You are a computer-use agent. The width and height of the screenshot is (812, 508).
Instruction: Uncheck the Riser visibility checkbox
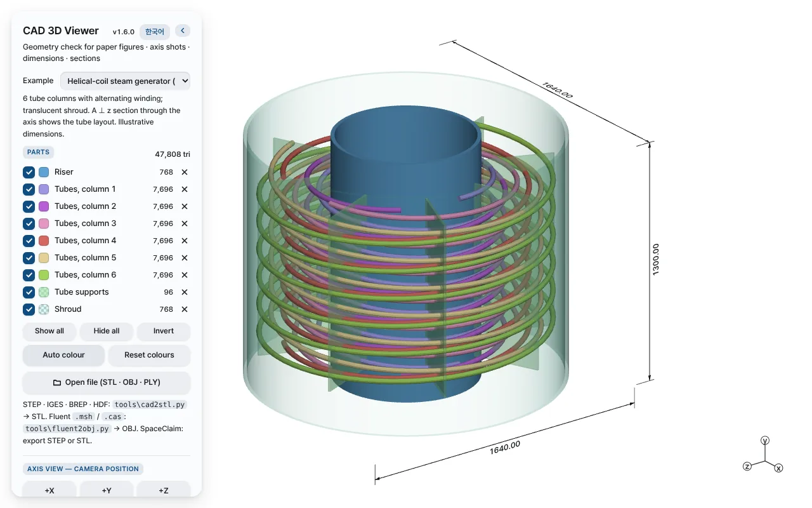click(x=29, y=172)
